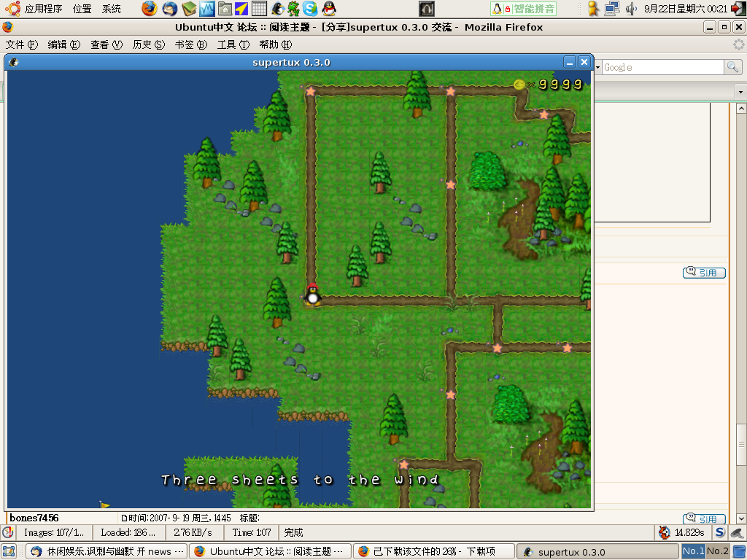Switch to supertux 0.3.0 taskbar entry
747x560 pixels.
pos(598,551)
